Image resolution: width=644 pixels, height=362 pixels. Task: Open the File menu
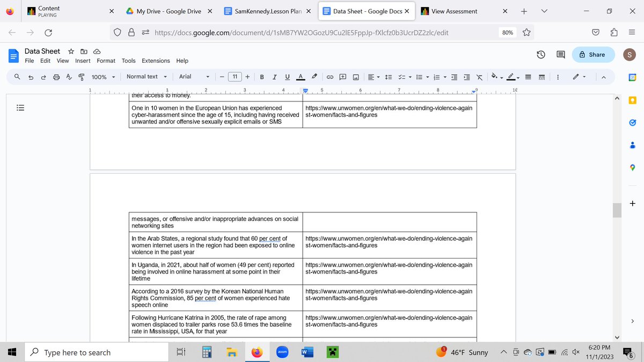(x=30, y=61)
